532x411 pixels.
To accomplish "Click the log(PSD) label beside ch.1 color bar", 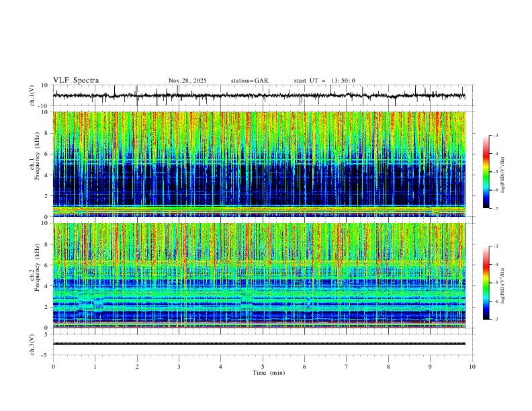I will pyautogui.click(x=503, y=175).
